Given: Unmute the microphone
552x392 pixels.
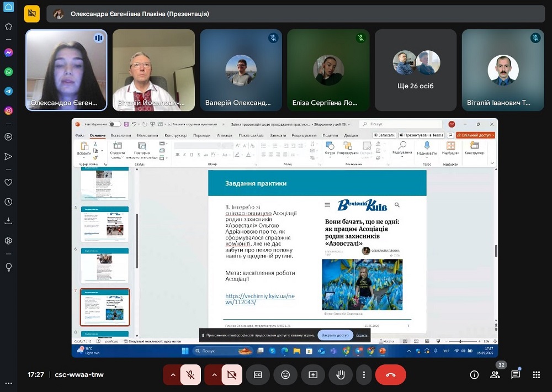Looking at the screenshot, I should click(x=190, y=375).
